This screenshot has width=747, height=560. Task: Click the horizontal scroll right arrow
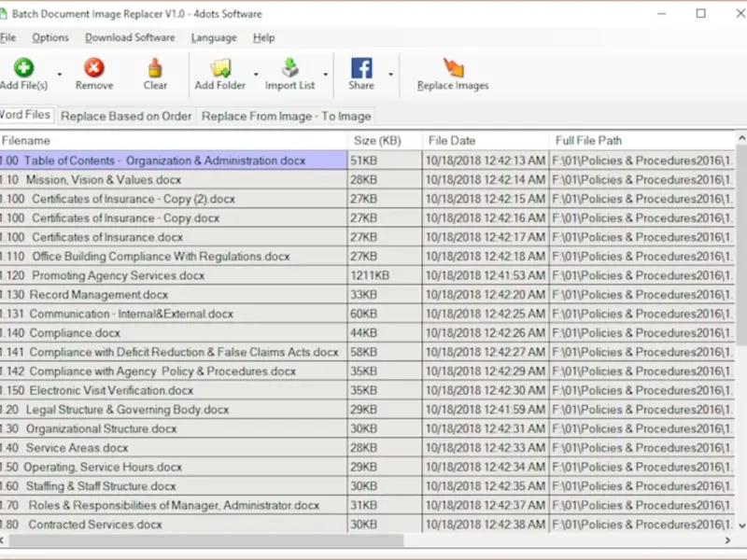click(x=727, y=540)
